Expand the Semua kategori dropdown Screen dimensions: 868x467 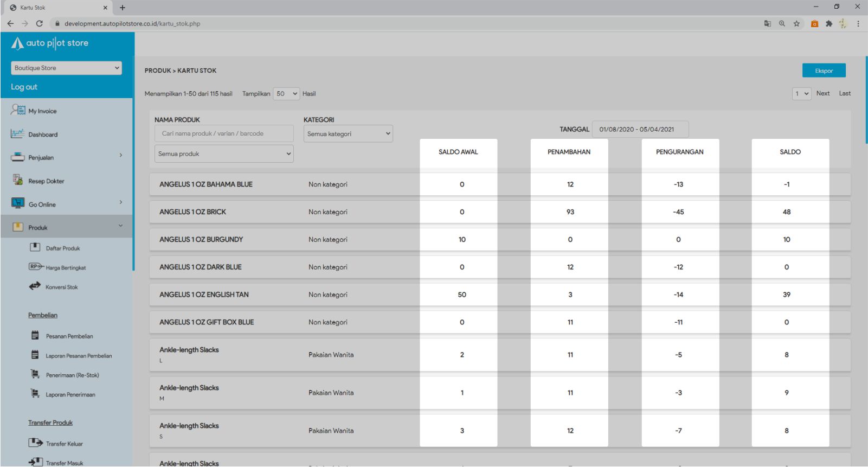348,134
